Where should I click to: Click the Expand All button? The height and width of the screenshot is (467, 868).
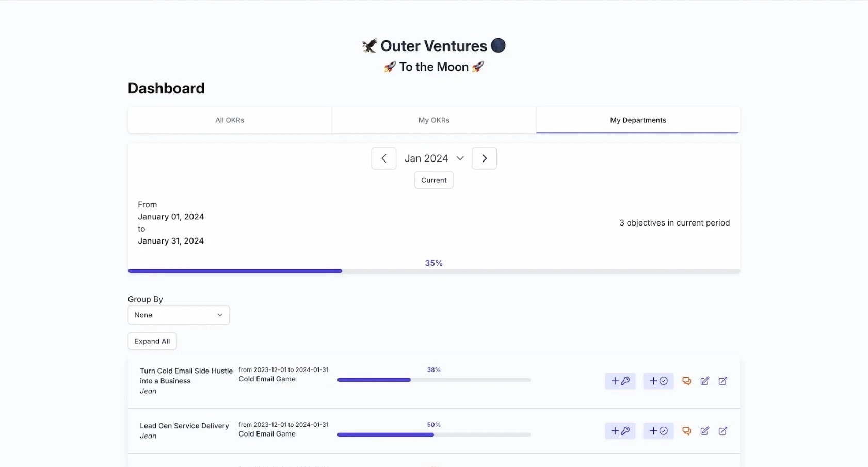[152, 341]
